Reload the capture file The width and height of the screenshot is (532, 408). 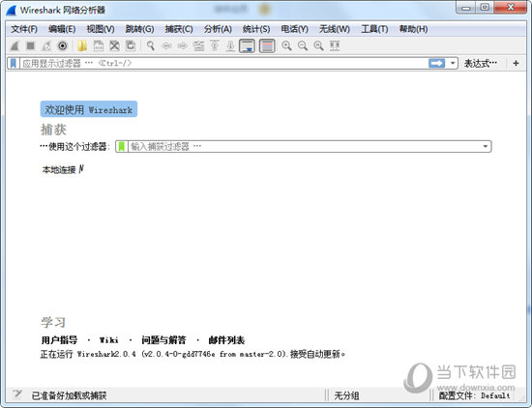[x=131, y=45]
